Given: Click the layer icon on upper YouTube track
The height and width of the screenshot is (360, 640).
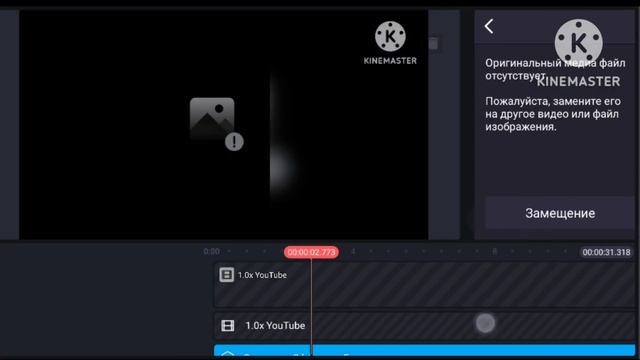Looking at the screenshot, I should click(x=227, y=275).
